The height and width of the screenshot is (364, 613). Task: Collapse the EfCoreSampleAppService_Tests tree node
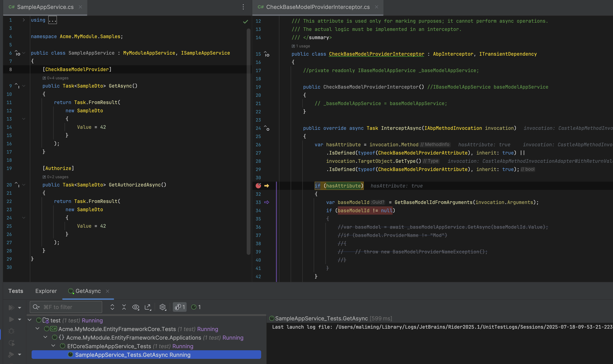coord(53,346)
